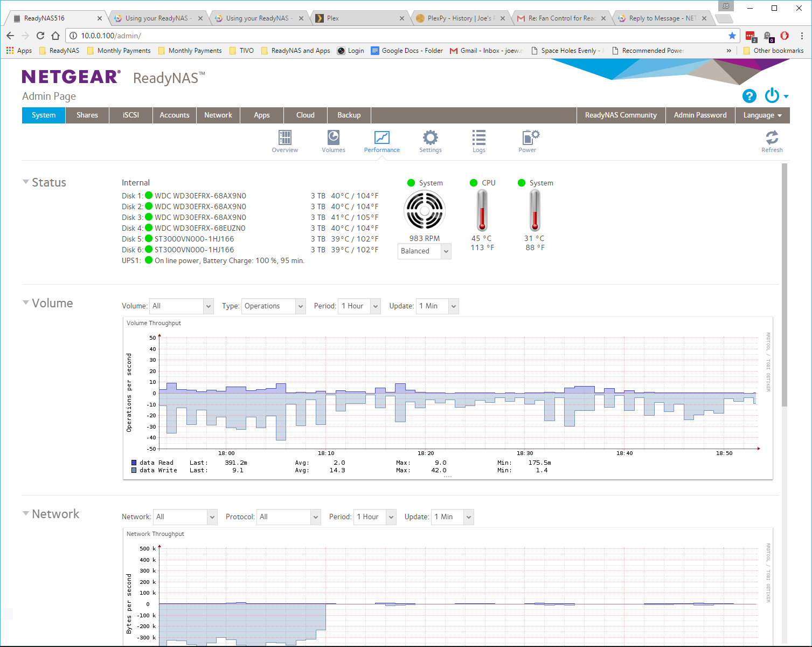Reload the page with browser reload icon
Viewport: 812px width, 647px height.
click(40, 36)
